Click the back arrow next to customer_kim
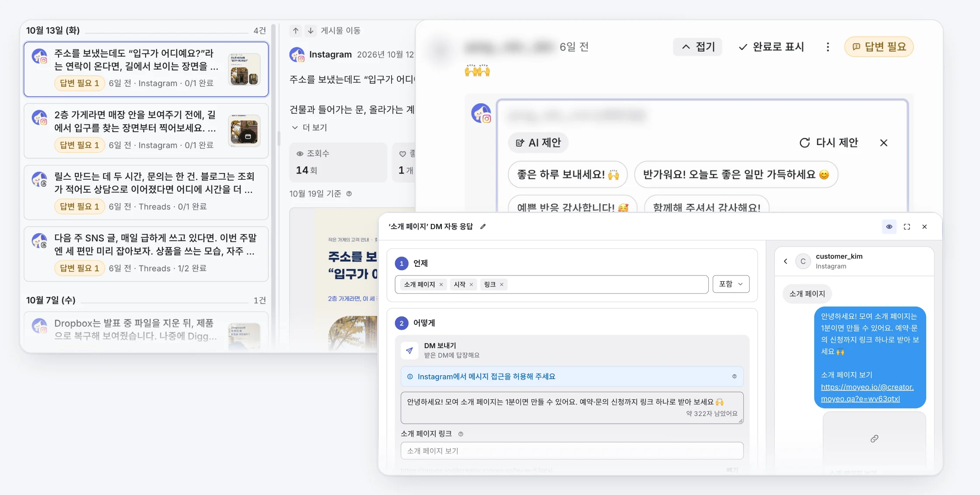This screenshot has width=980, height=495. [x=786, y=261]
